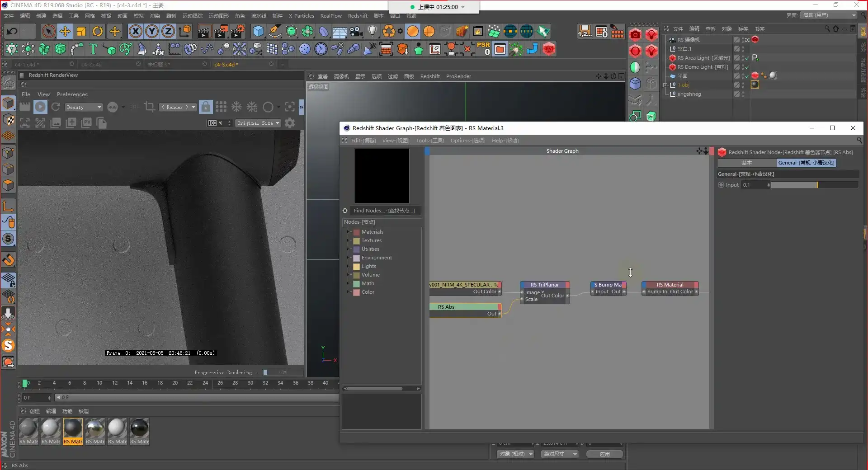Toggle X axis lock

(x=135, y=31)
